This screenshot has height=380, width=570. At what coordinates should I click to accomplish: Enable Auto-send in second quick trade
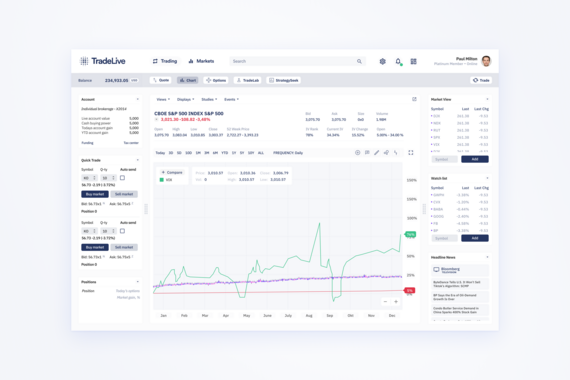[x=123, y=231]
